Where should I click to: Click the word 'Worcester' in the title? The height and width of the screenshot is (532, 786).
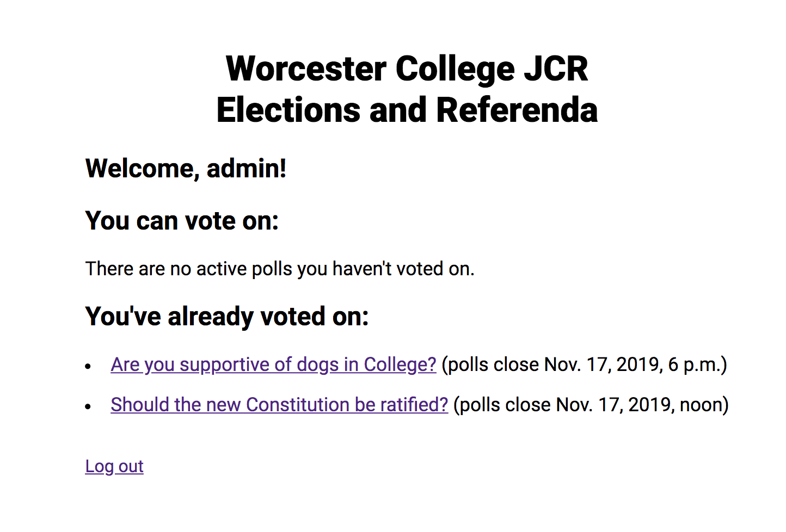306,69
